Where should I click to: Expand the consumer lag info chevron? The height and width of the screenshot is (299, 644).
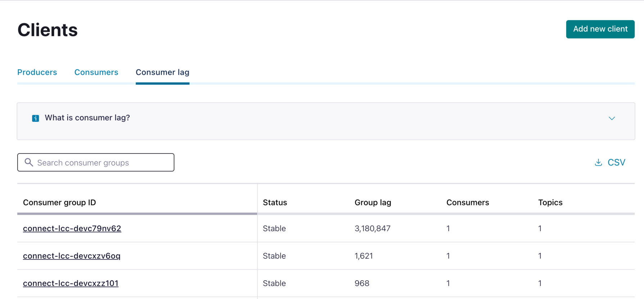tap(612, 118)
